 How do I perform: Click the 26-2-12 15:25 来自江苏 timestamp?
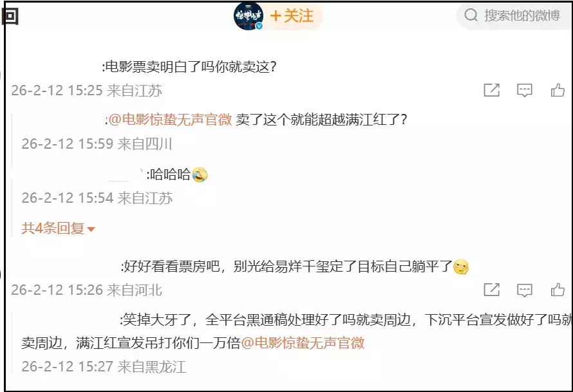[87, 90]
